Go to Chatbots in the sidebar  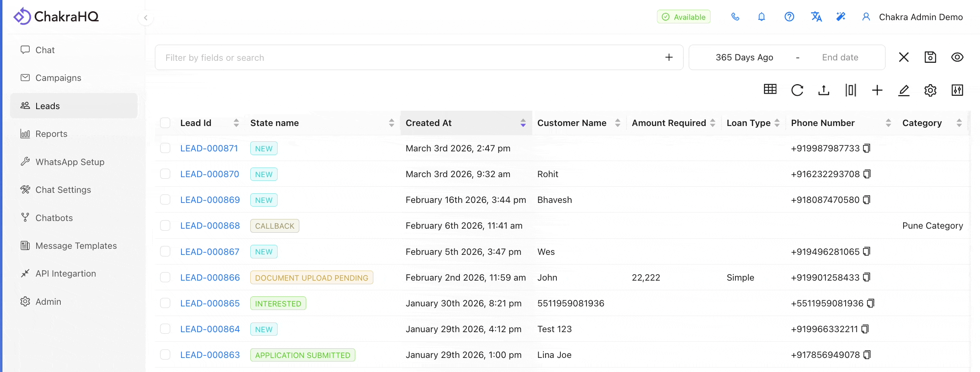[54, 218]
